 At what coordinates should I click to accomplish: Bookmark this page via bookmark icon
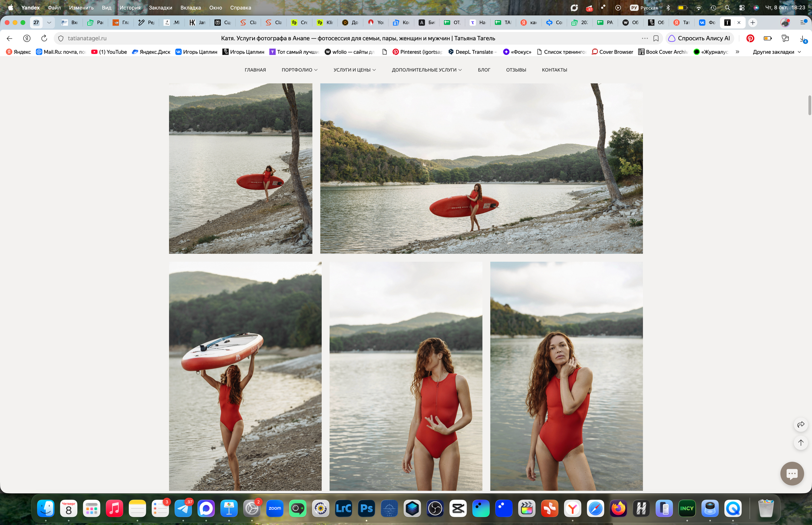coord(656,38)
